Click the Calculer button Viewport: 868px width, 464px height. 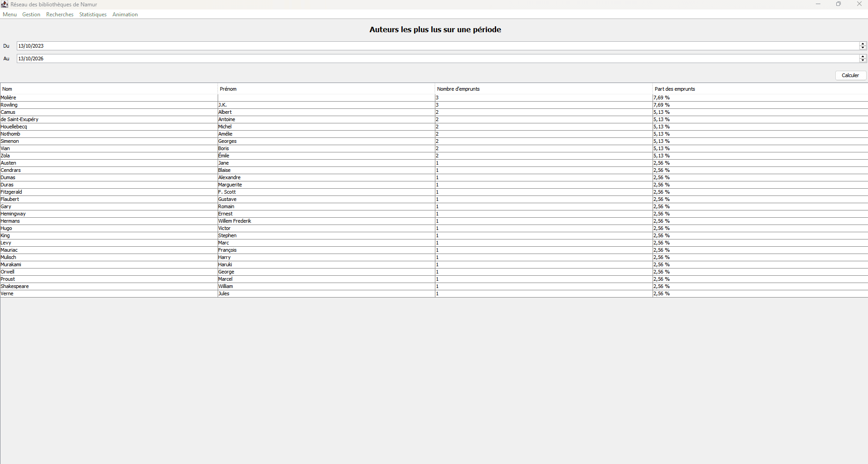click(x=850, y=75)
